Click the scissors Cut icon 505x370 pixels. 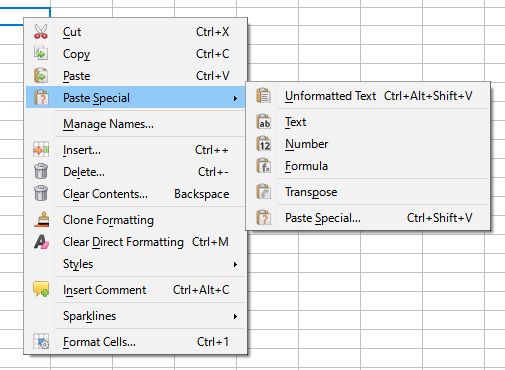point(41,32)
